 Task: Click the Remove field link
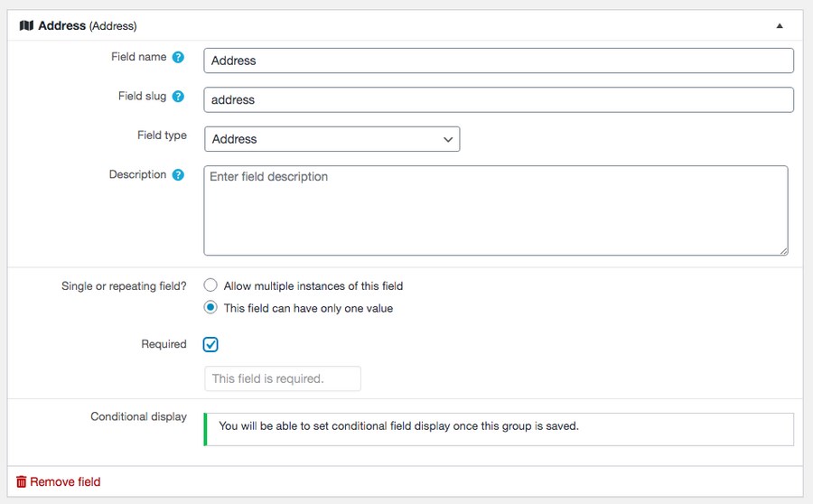65,481
